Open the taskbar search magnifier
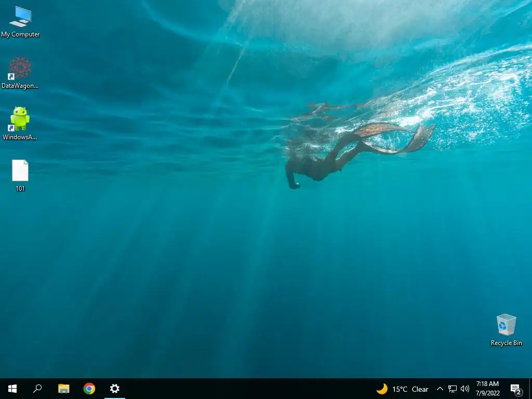The height and width of the screenshot is (399, 532). pos(37,389)
